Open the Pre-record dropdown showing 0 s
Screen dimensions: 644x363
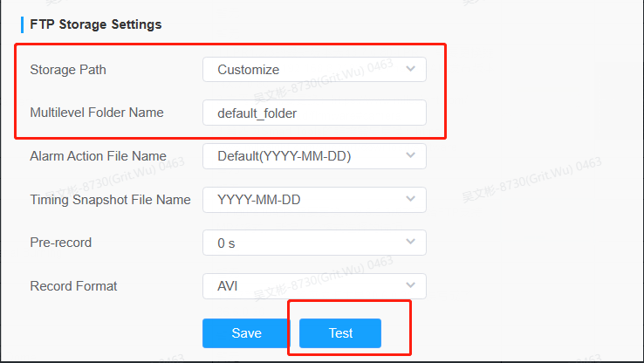point(314,243)
